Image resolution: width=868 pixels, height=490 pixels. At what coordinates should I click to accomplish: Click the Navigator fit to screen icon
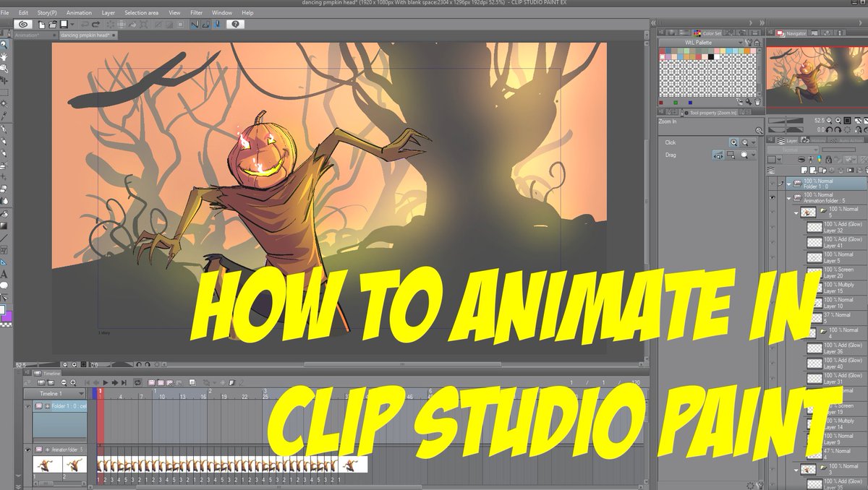pyautogui.click(x=847, y=121)
